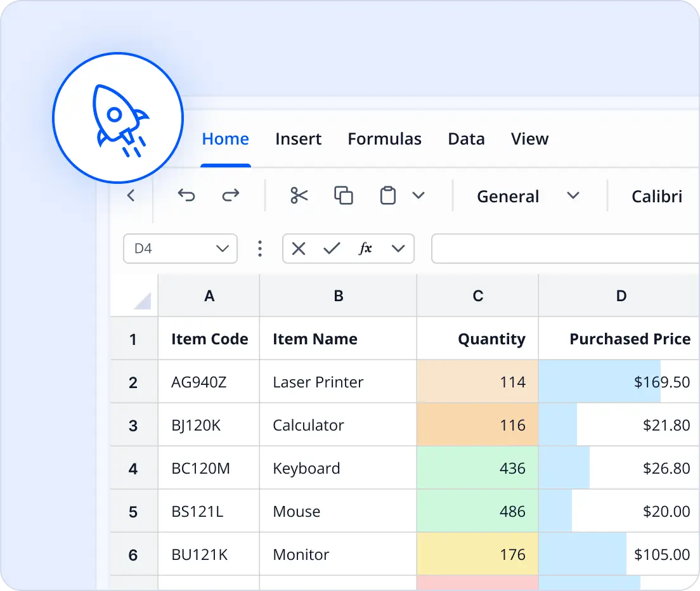This screenshot has height=591, width=700.
Task: Cancel formula entry with X icon
Action: tap(299, 249)
